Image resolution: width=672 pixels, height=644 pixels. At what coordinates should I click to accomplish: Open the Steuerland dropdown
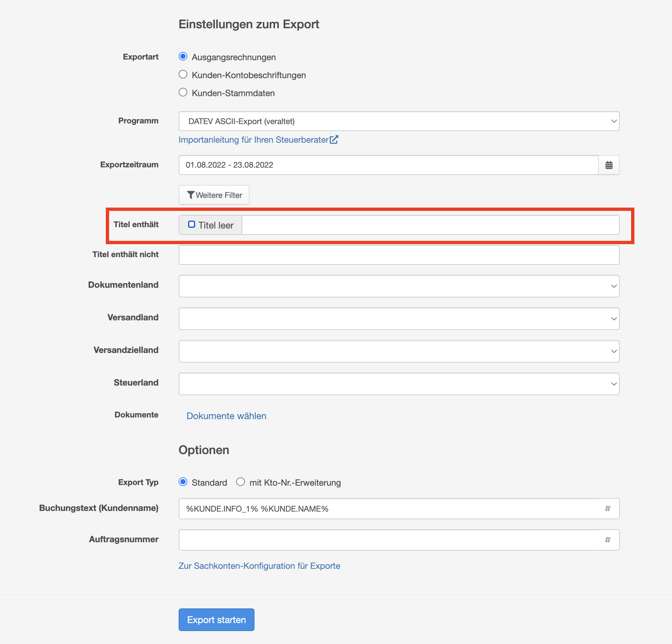[x=399, y=384]
